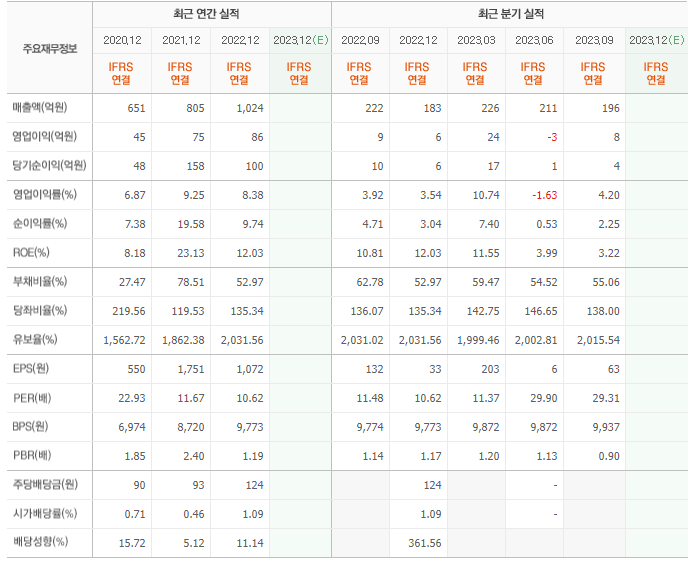
Task: Click the net margin value 19.58
Action: 191,224
